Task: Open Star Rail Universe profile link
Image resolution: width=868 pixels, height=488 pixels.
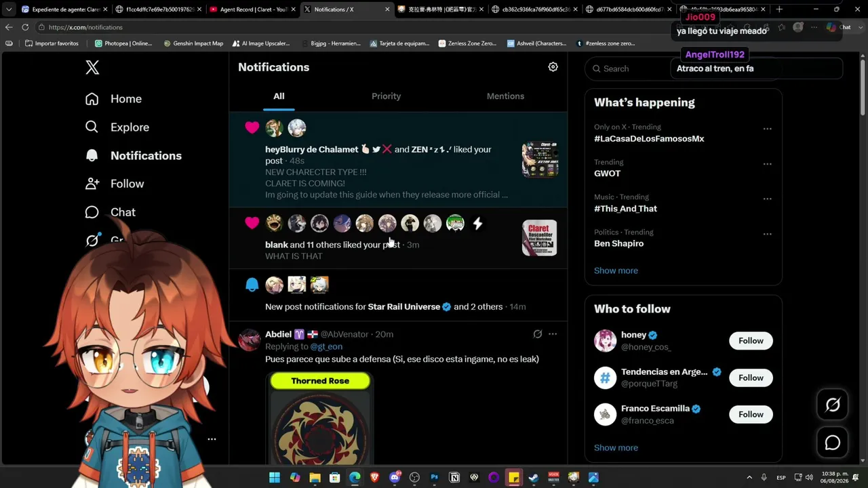Action: [404, 307]
